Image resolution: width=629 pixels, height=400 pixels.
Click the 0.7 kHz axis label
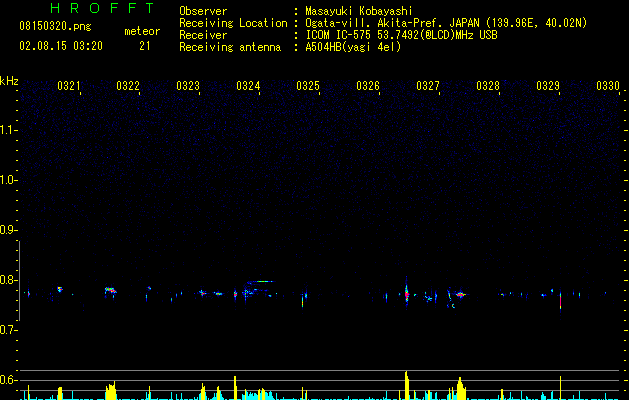coord(7,330)
